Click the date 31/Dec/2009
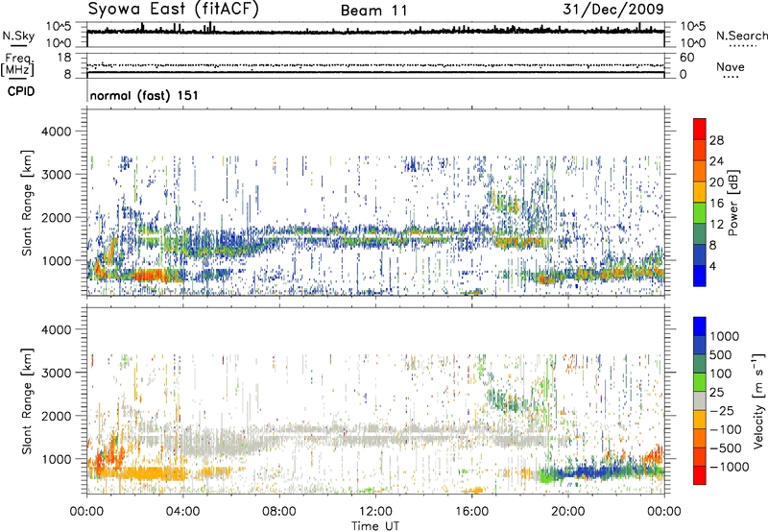Image resolution: width=768 pixels, height=532 pixels. point(613,9)
